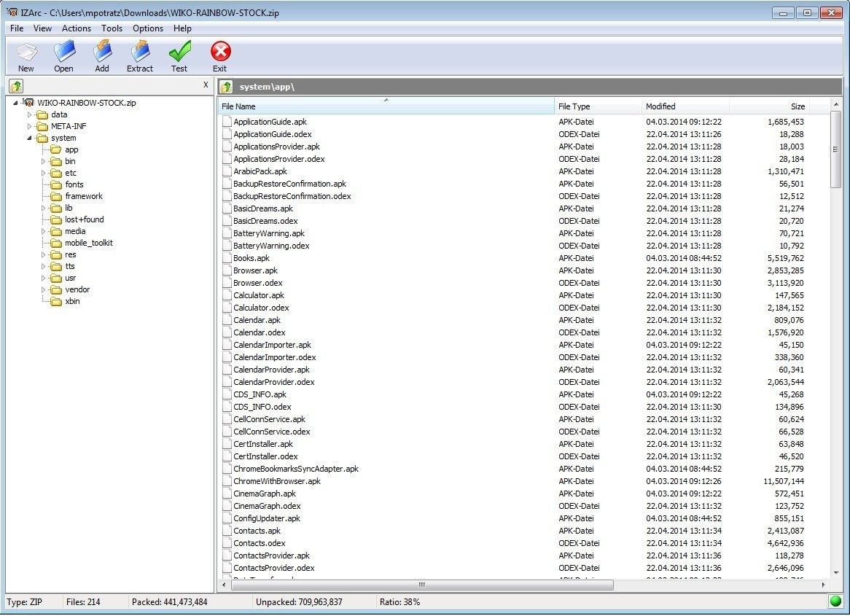Image resolution: width=850 pixels, height=616 pixels.
Task: Select the xbin folder in the tree
Action: point(72,302)
